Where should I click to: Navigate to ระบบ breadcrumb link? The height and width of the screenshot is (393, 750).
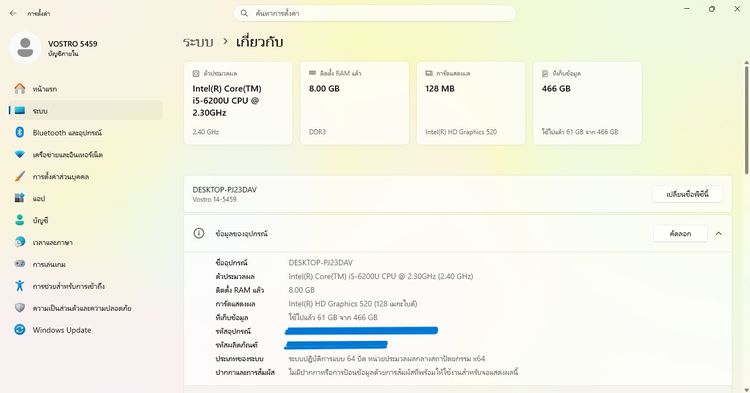[x=198, y=42]
